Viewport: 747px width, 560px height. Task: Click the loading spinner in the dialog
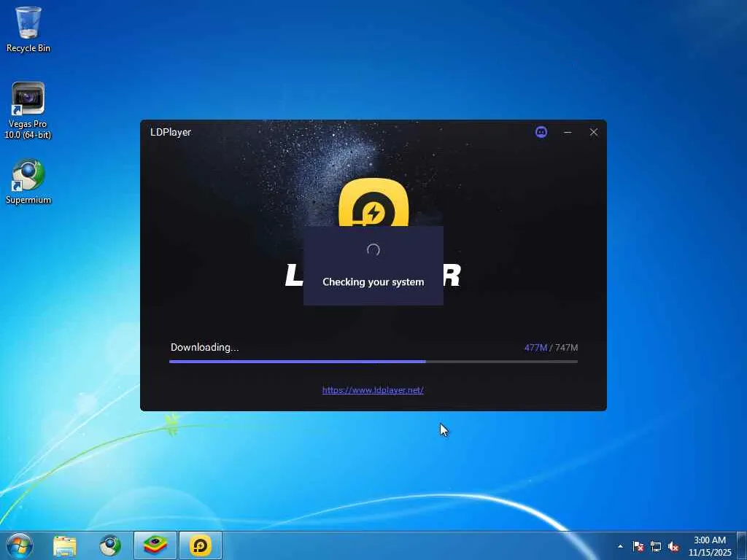373,250
